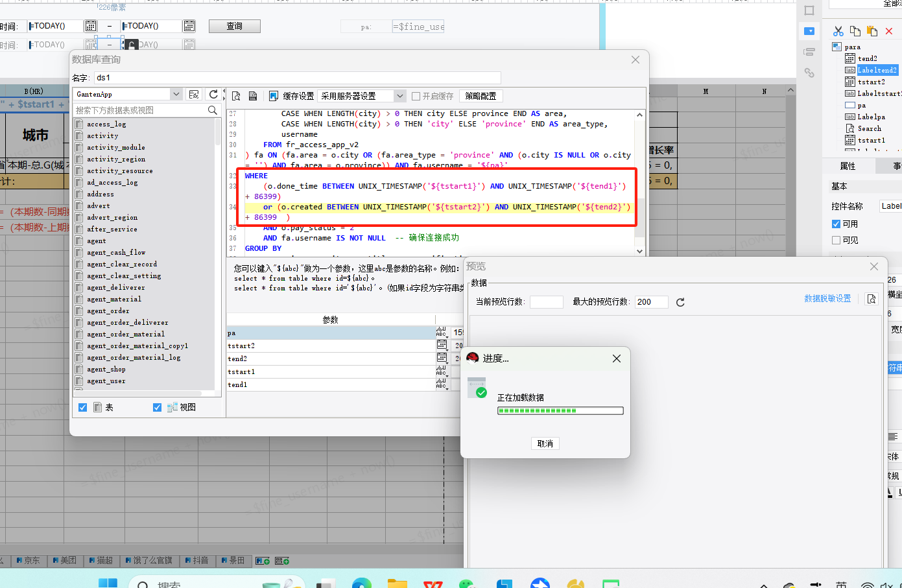
Task: Click the 查询 button in parameter pane
Action: pos(234,26)
